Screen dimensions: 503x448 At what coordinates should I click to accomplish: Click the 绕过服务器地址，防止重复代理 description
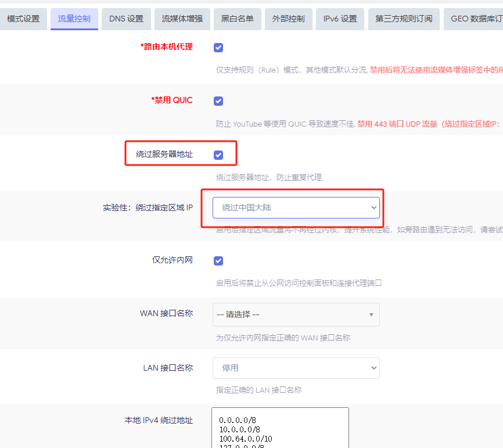[x=269, y=177]
